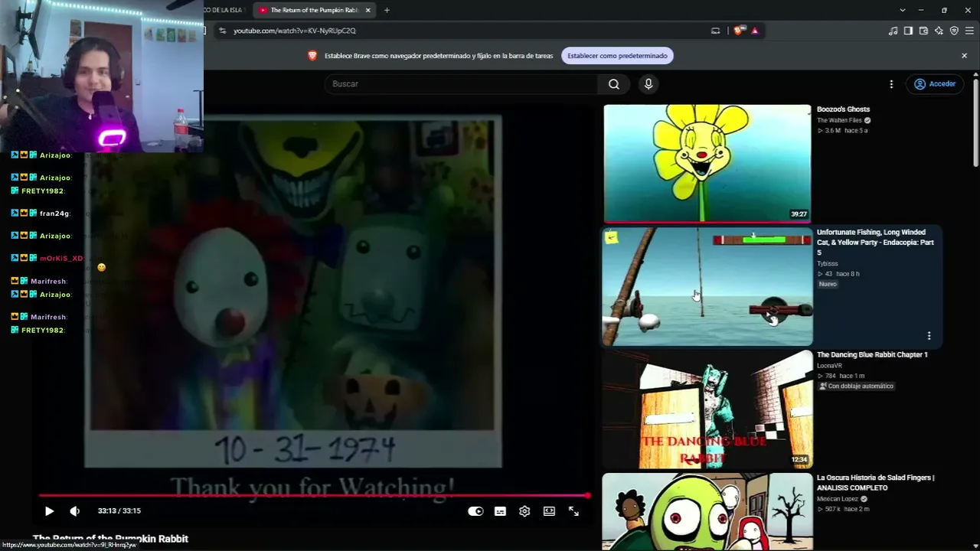The height and width of the screenshot is (551, 980).
Task: Click chat username mOrKiS_XD
Action: 61,259
